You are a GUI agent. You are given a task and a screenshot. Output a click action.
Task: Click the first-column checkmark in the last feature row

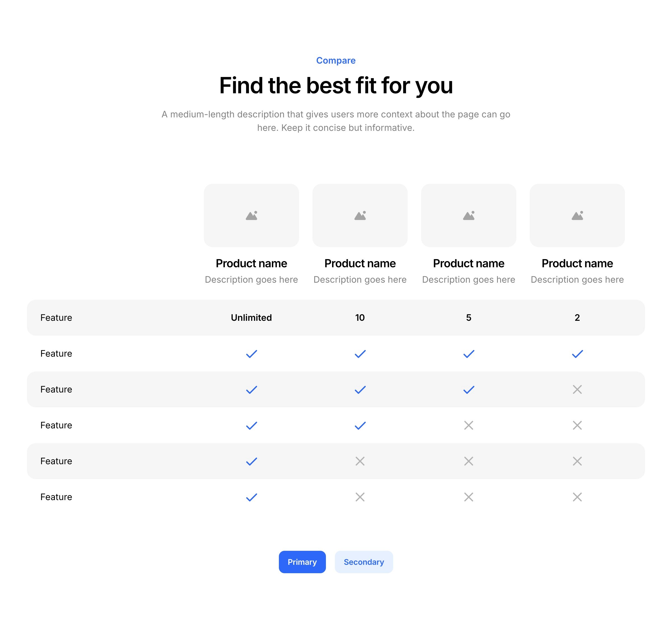click(x=251, y=497)
